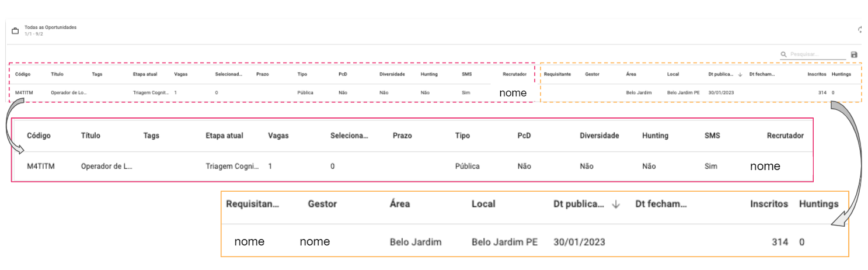The image size is (868, 270).
Task: Click the 30/01/2023 date in the orange enlarged panel
Action: click(x=579, y=242)
